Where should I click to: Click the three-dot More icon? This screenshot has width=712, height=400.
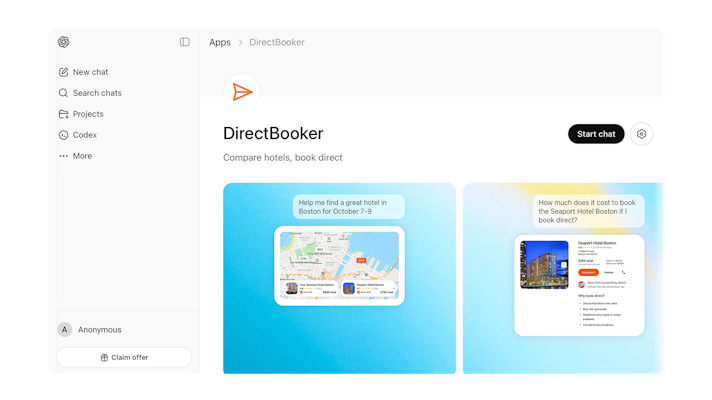click(x=63, y=156)
